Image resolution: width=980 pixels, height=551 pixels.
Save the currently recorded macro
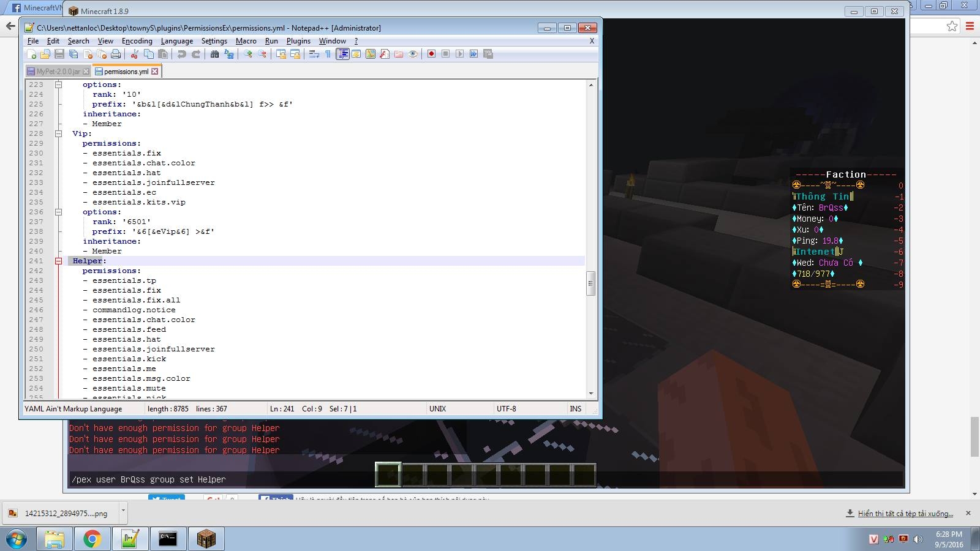(488, 54)
